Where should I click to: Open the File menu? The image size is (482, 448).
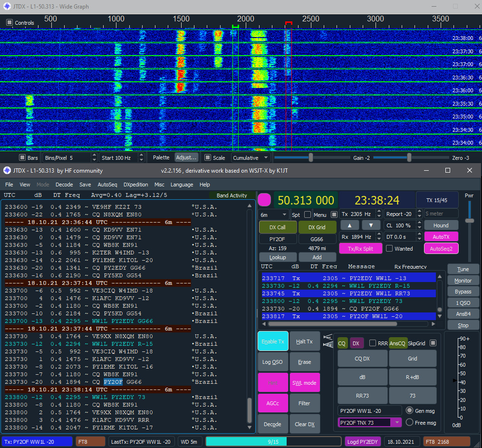pyautogui.click(x=9, y=185)
